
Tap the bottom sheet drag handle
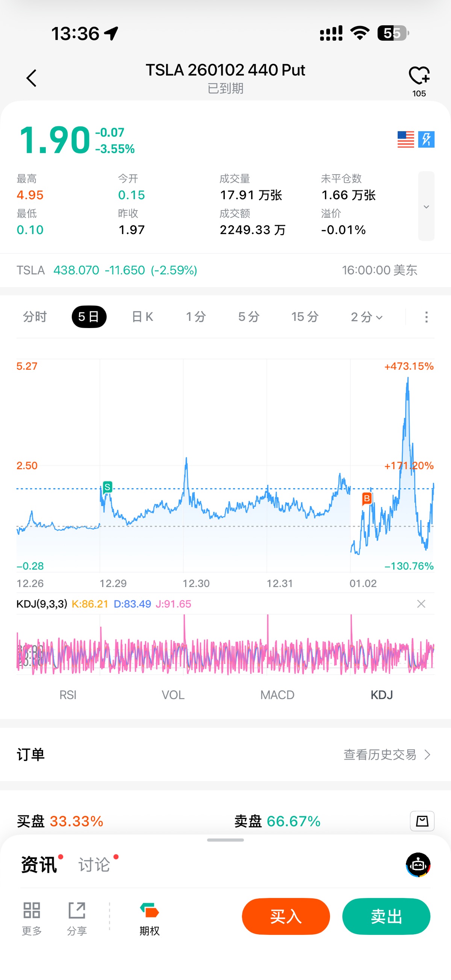point(225,840)
